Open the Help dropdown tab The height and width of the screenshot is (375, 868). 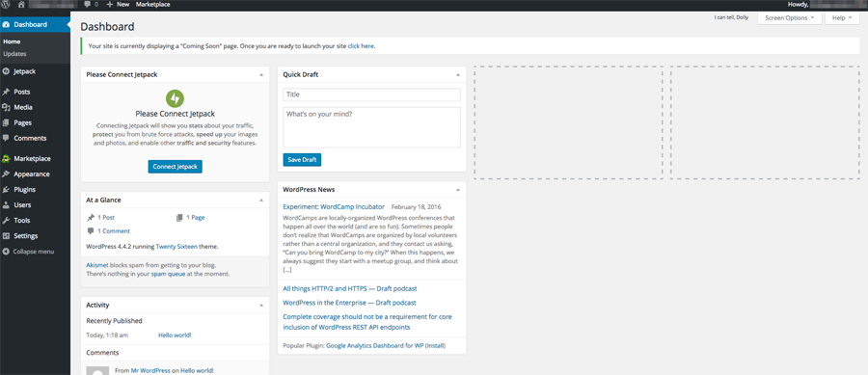(842, 17)
